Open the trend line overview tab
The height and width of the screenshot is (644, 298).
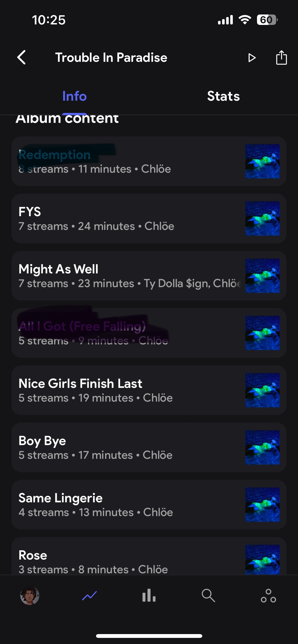tap(89, 596)
